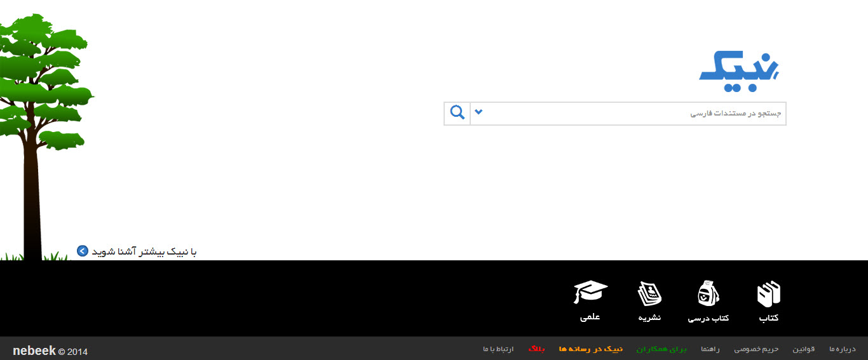Open the search options dropdown arrow
868x360 pixels.
coord(479,113)
